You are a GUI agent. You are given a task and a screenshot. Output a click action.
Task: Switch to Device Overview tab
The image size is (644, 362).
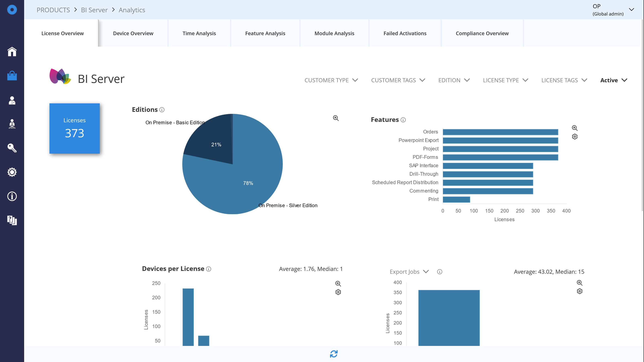pos(133,33)
